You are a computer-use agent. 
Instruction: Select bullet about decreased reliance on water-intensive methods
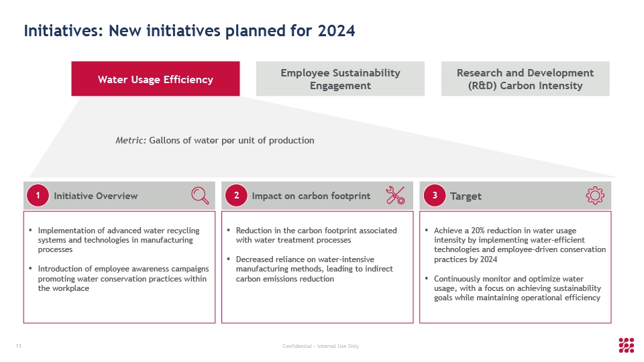314,269
